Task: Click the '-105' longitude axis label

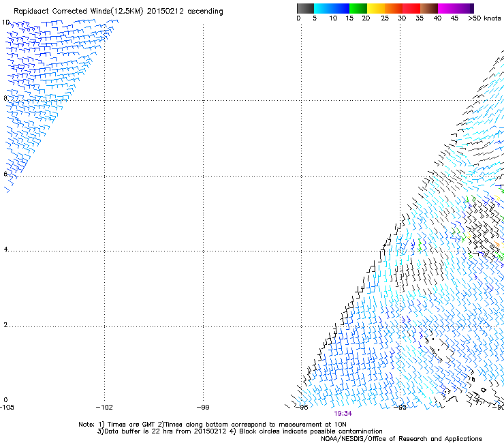Action: pos(7,408)
